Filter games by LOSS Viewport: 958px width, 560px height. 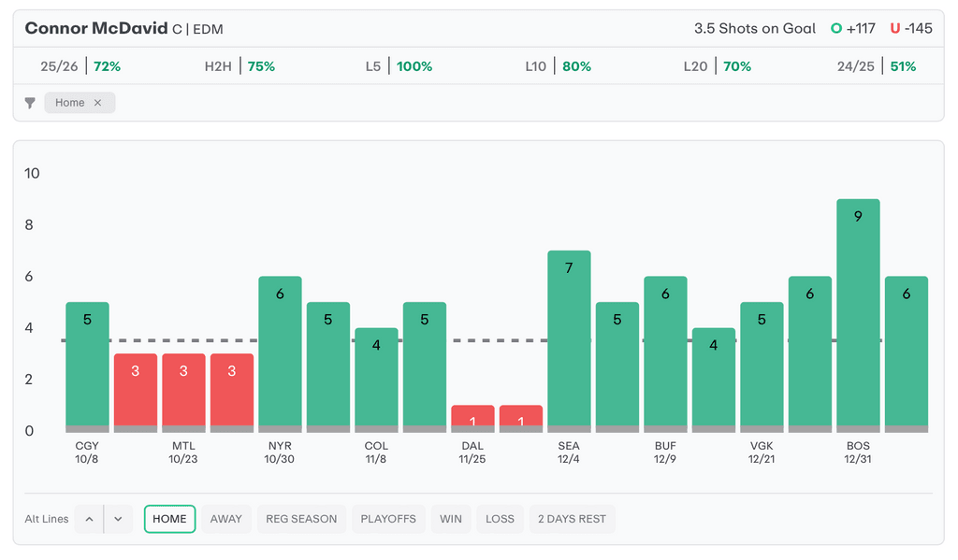pos(500,519)
